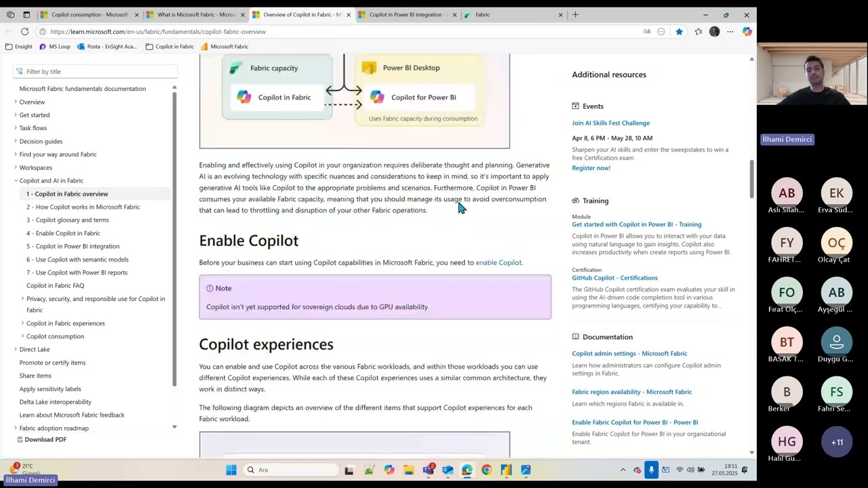Open Outlook from the taskbar

(x=448, y=470)
